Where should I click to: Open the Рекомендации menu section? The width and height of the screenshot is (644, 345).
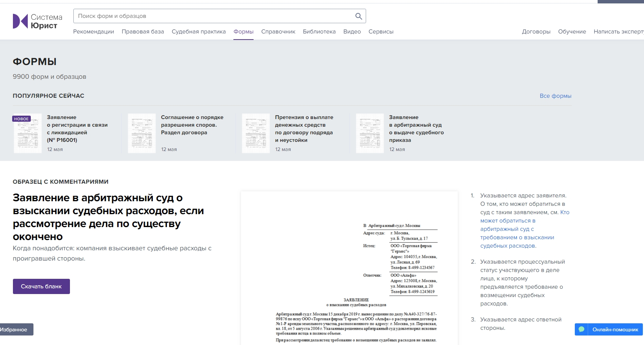pyautogui.click(x=94, y=32)
